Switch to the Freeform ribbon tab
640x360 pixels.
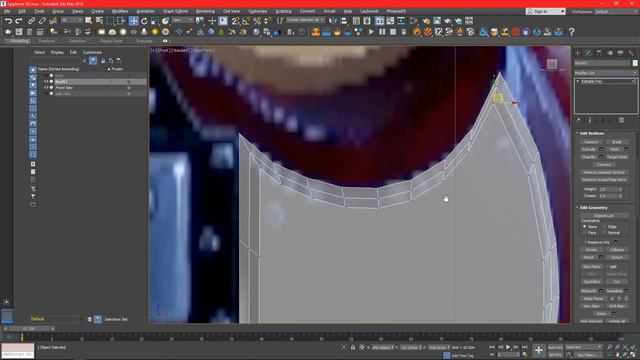click(47, 41)
